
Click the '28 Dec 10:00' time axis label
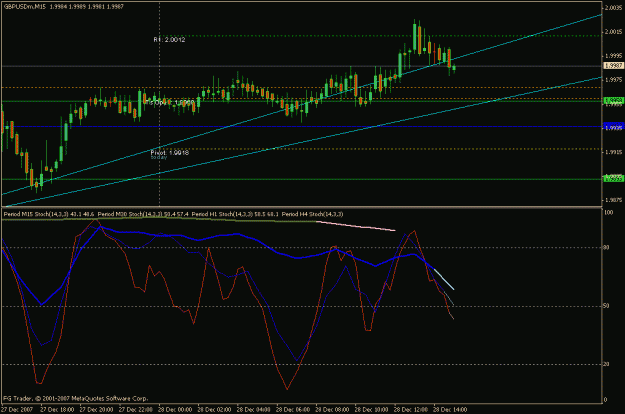point(371,410)
